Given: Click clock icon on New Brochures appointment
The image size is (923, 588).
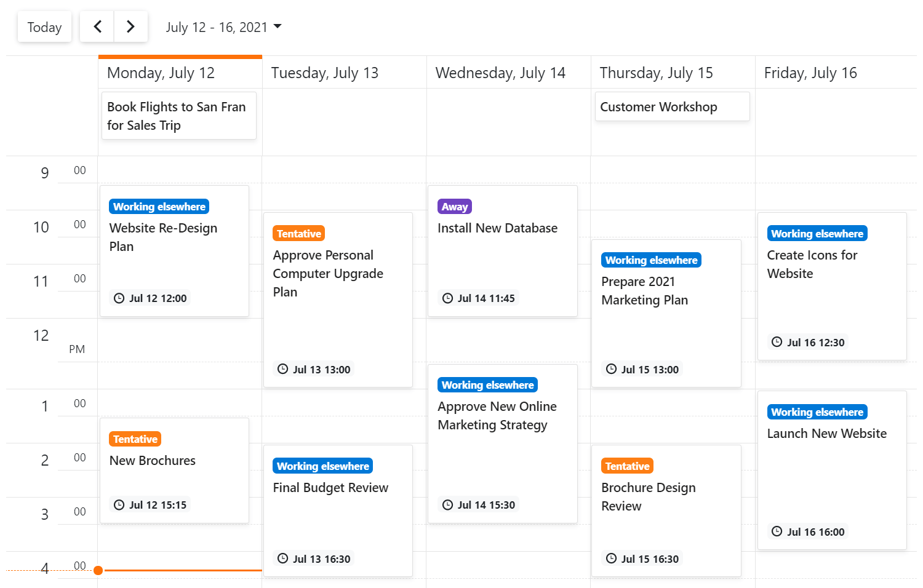Looking at the screenshot, I should [x=119, y=505].
